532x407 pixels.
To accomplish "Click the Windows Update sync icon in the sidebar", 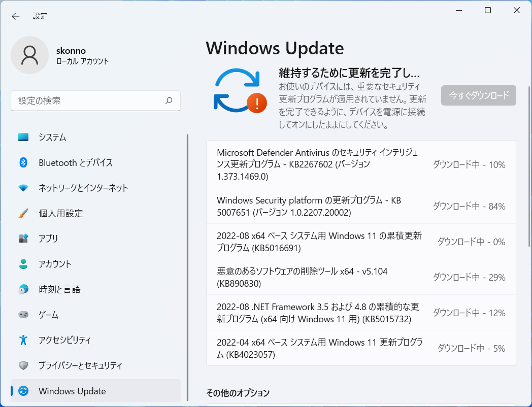I will 23,391.
